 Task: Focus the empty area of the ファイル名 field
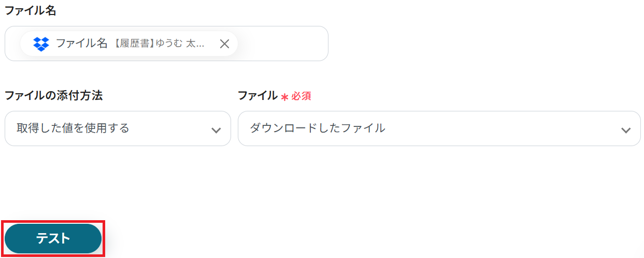click(x=282, y=44)
